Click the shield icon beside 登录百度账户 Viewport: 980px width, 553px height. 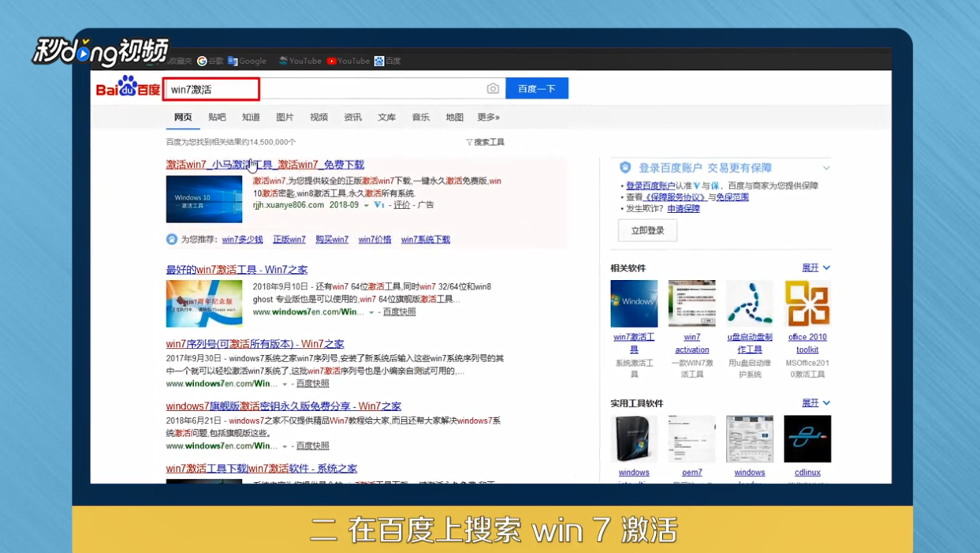(x=625, y=167)
